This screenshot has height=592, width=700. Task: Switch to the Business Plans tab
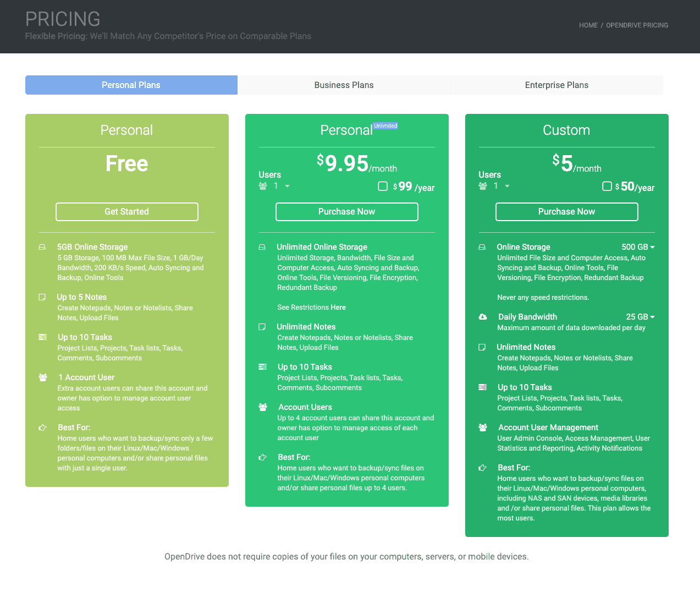pos(344,85)
